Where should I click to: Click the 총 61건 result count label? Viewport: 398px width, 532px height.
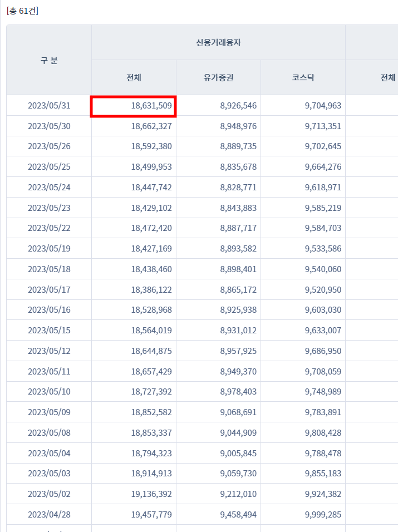click(22, 11)
